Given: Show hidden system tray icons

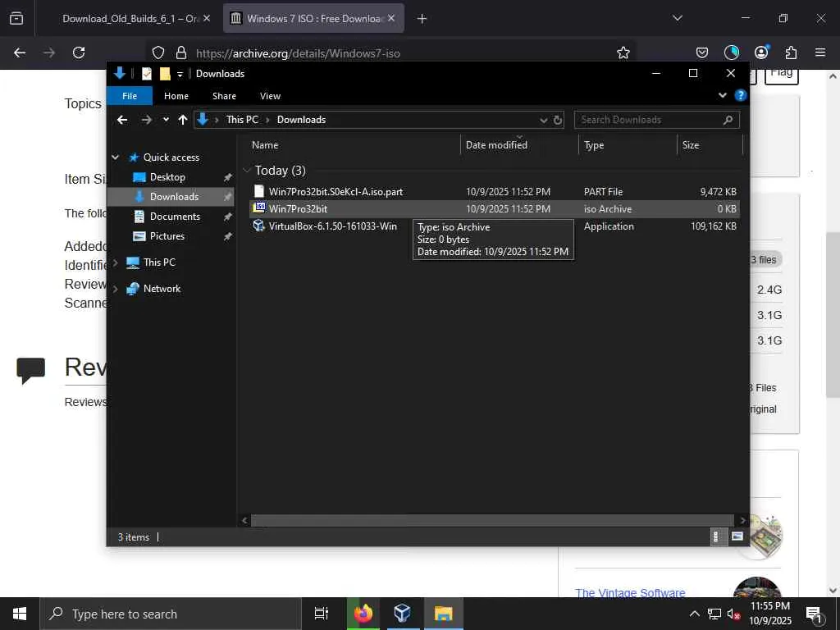Looking at the screenshot, I should click(694, 614).
